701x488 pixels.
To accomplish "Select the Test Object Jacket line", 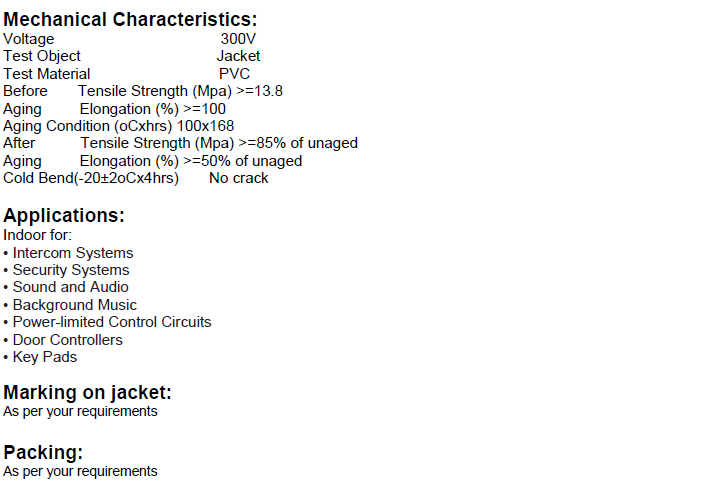I will pyautogui.click(x=131, y=56).
